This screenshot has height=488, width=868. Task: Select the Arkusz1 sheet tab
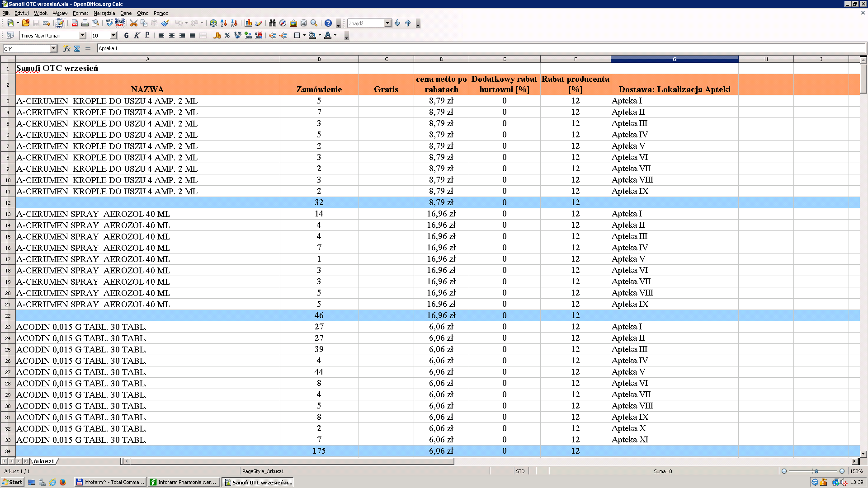[44, 461]
